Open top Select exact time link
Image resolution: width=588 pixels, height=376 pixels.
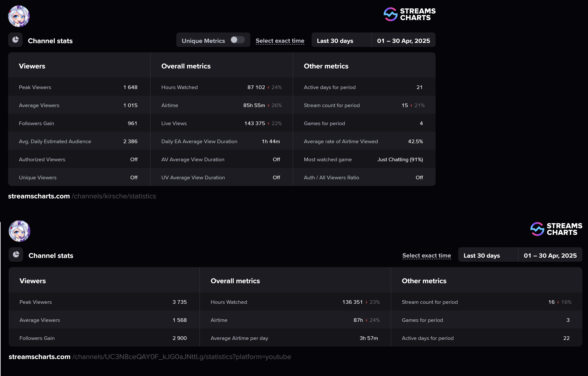tap(280, 41)
